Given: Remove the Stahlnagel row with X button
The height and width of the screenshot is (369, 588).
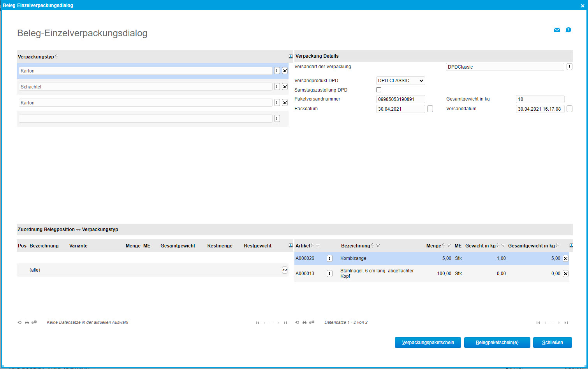Looking at the screenshot, I should tap(565, 274).
